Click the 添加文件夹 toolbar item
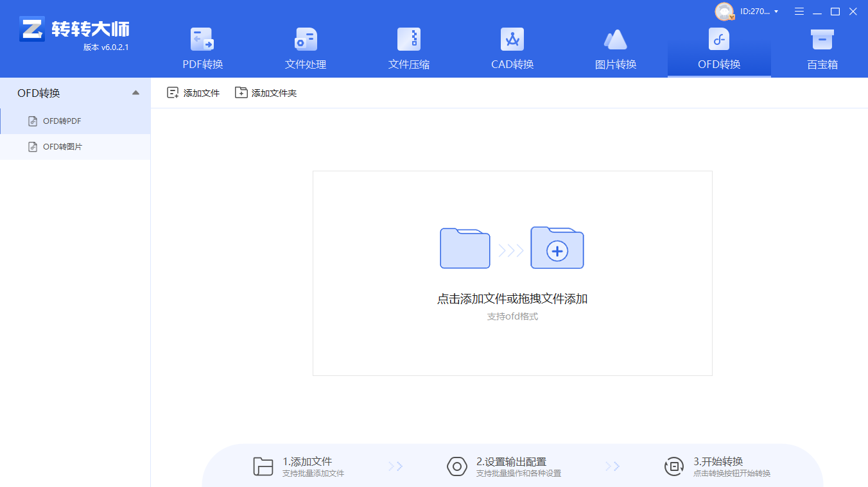Viewport: 868px width, 487px height. click(x=265, y=92)
